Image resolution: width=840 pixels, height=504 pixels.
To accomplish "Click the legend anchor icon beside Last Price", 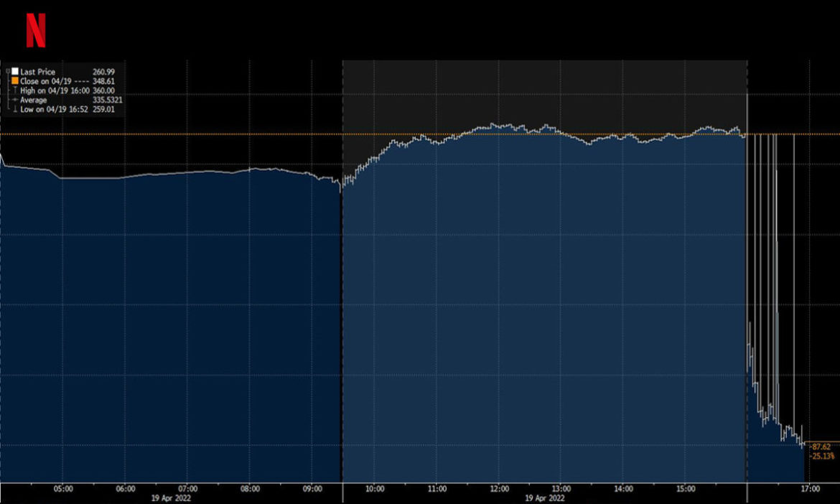I will [8, 70].
